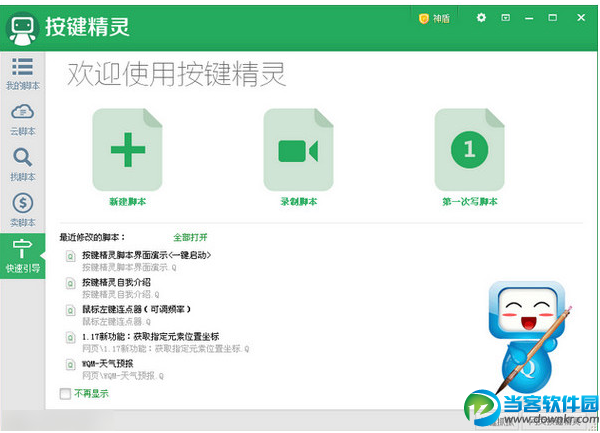Open script 按键精灵脚本界面演示<一键启动>
The image size is (600, 433).
(x=147, y=255)
